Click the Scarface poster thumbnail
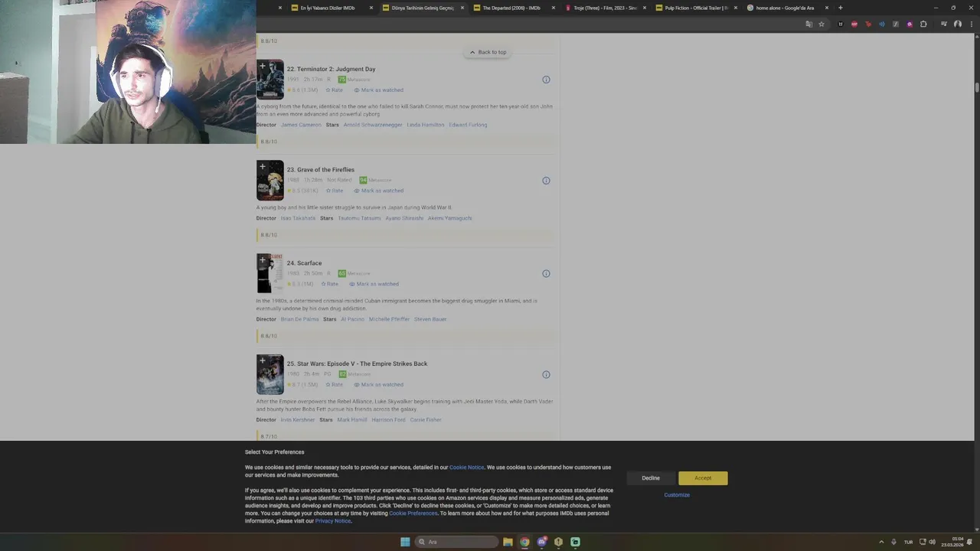 269,273
